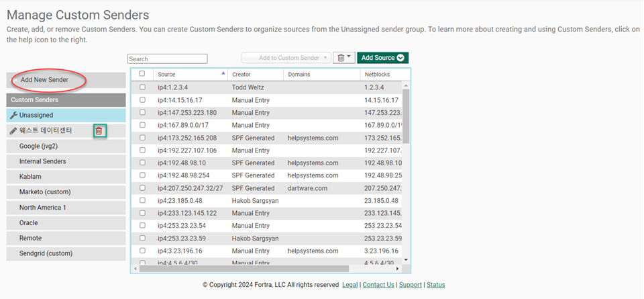The width and height of the screenshot is (644, 299).
Task: Click the ip4:253.23.23.54 source cell
Action: pos(182,226)
